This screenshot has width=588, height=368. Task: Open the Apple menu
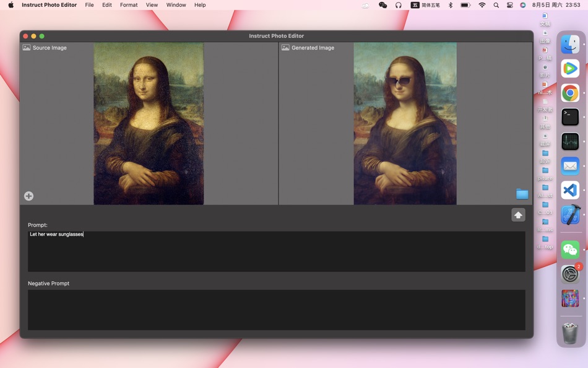coord(11,5)
